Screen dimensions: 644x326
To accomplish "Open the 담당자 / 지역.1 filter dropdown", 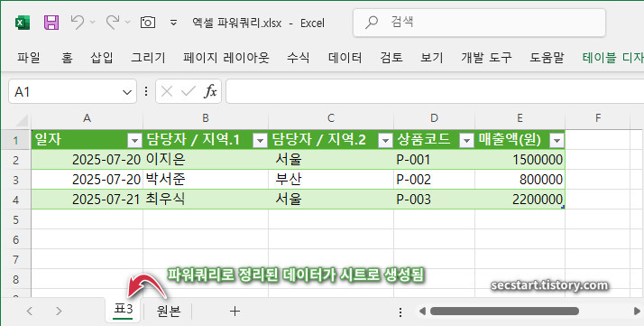I will 260,141.
